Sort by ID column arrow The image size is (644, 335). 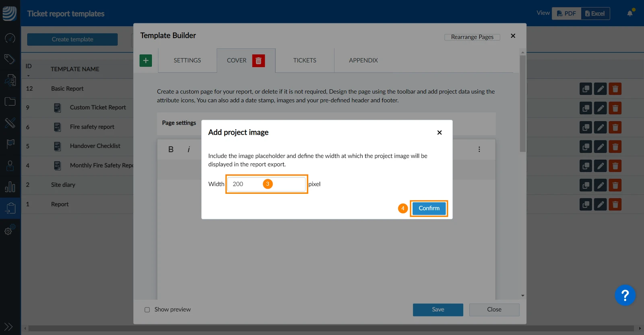pyautogui.click(x=28, y=76)
